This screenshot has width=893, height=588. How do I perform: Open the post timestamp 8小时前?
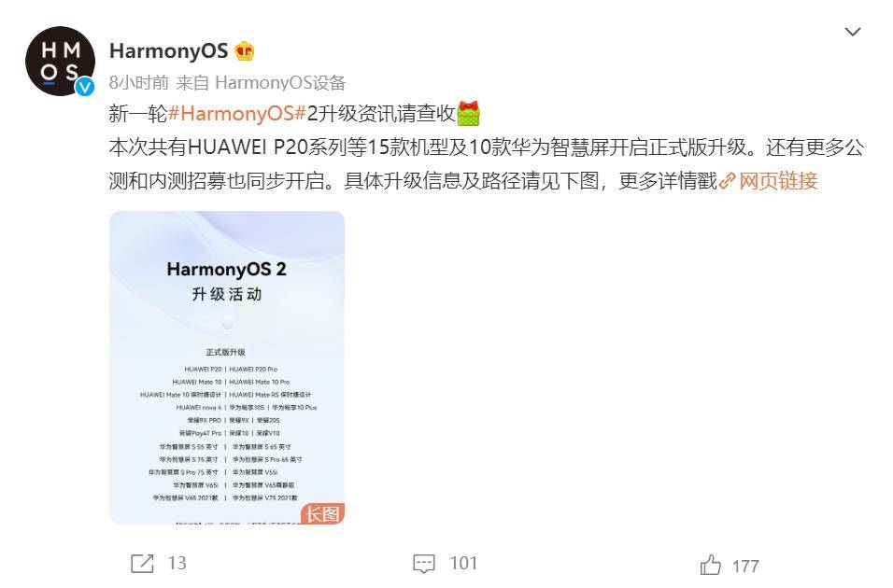click(139, 83)
